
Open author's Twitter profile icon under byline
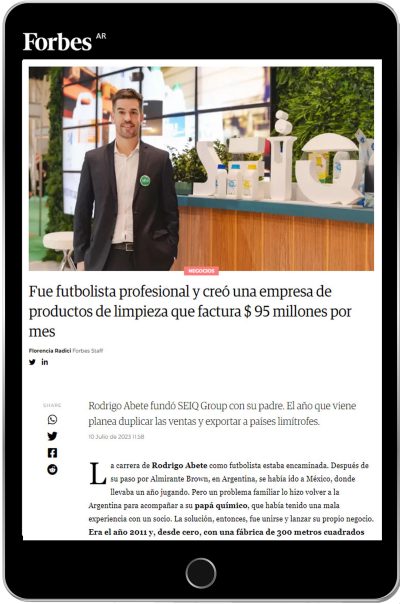(x=32, y=362)
